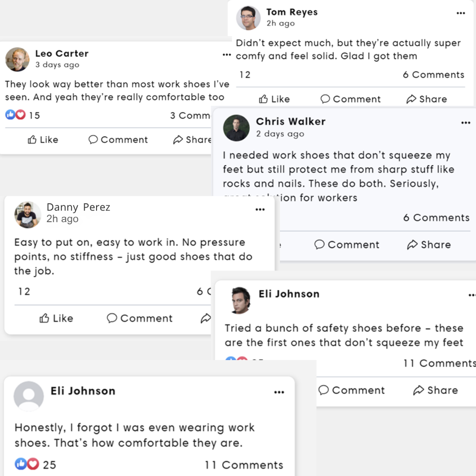Viewport: 476px width, 476px height.
Task: Click Tom Reyes's profile picture
Action: [249, 18]
